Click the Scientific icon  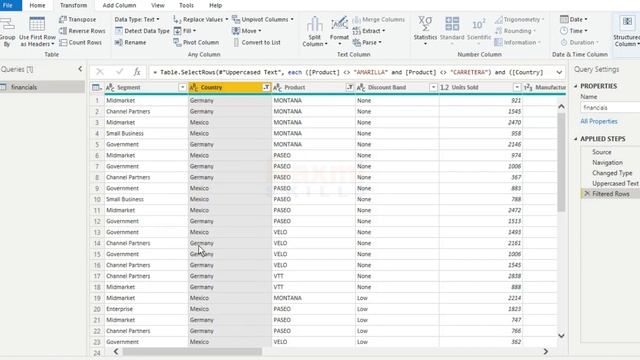[478, 24]
